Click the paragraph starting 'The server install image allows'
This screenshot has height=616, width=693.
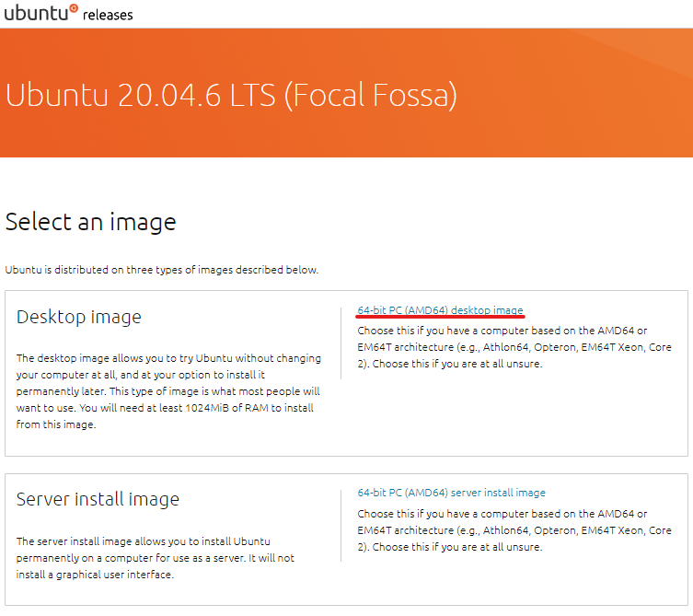pyautogui.click(x=156, y=558)
